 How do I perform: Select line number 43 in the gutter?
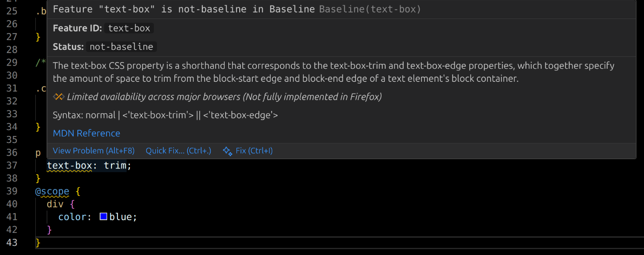point(11,243)
